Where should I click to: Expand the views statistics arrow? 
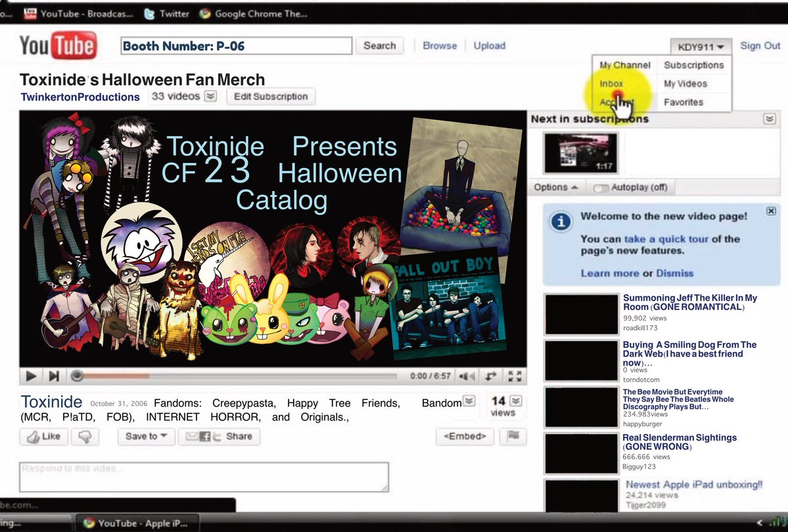pyautogui.click(x=516, y=401)
